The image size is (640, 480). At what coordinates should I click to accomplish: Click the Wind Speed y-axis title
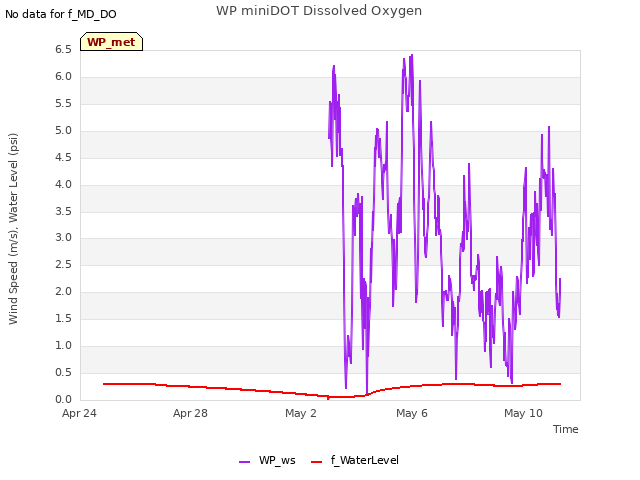coord(13,229)
